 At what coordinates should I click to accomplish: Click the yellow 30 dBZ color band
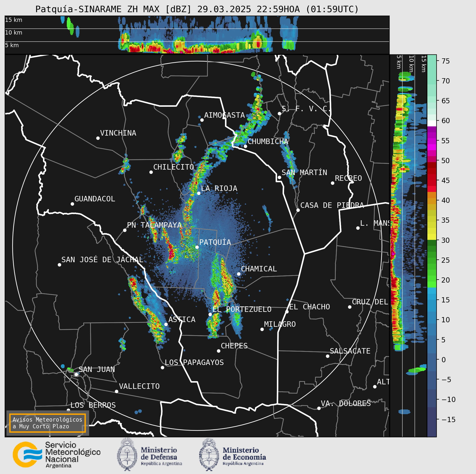(432, 237)
